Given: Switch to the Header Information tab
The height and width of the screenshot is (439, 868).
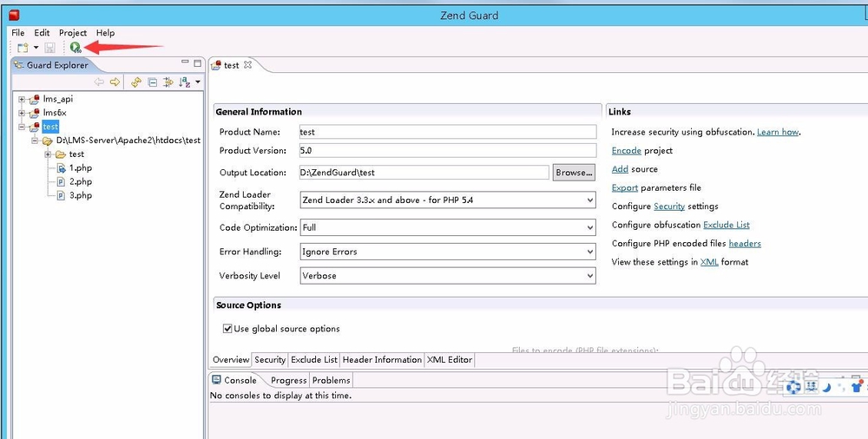Looking at the screenshot, I should point(382,360).
